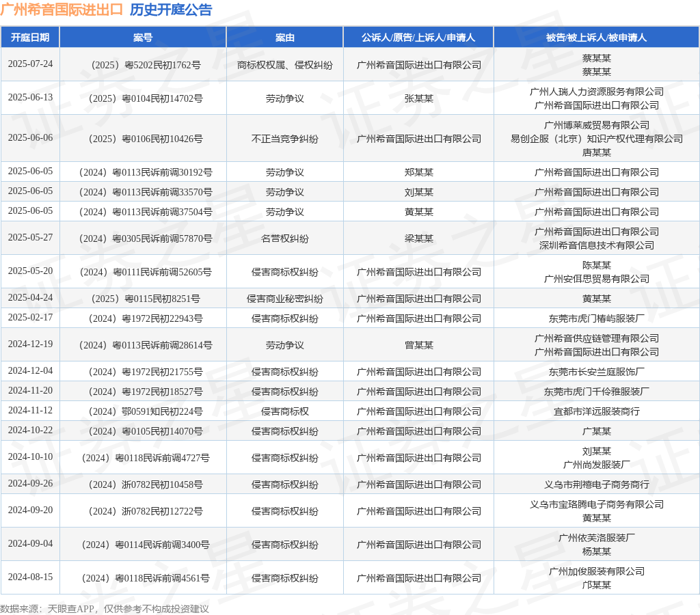This screenshot has height=615, width=700.
Task: Select the 案由 column header
Action: tap(285, 38)
